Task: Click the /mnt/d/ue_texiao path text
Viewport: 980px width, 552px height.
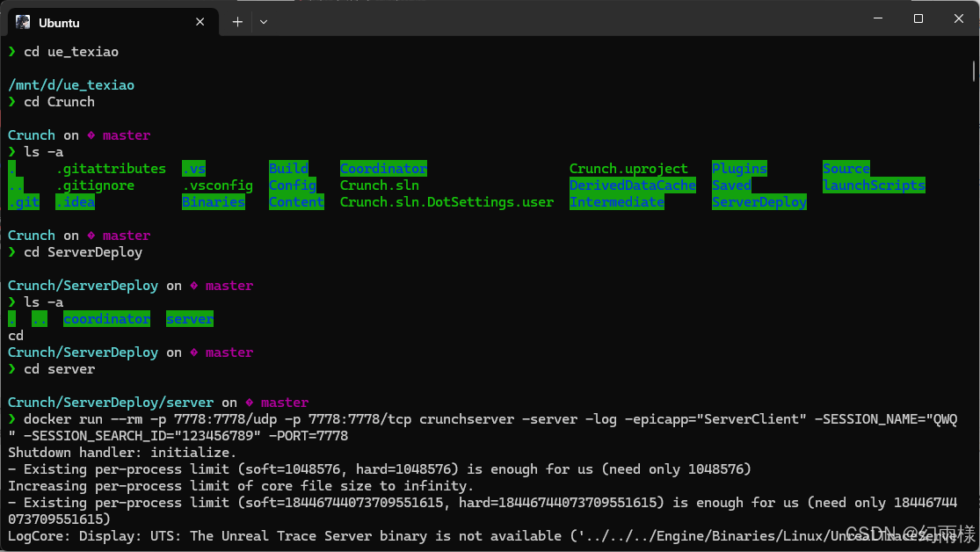Action: (71, 85)
